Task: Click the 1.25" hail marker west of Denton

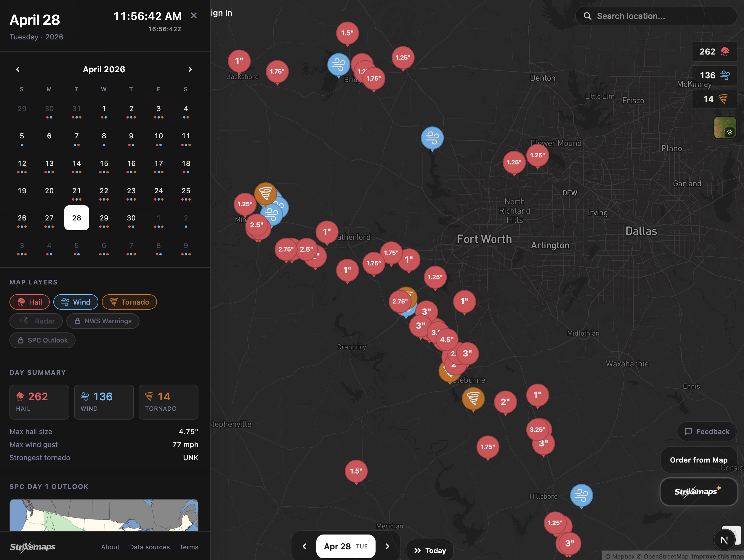Action: 403,57
